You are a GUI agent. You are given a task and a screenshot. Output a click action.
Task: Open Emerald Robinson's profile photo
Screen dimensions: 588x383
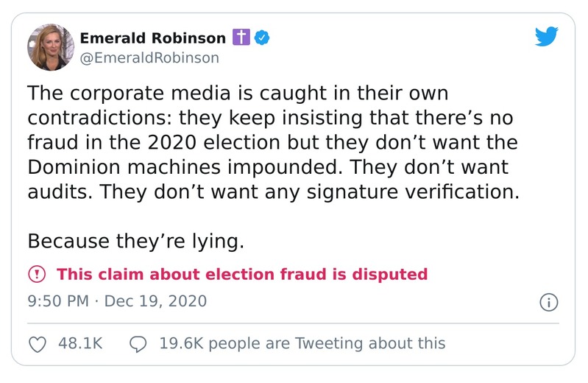[x=51, y=47]
